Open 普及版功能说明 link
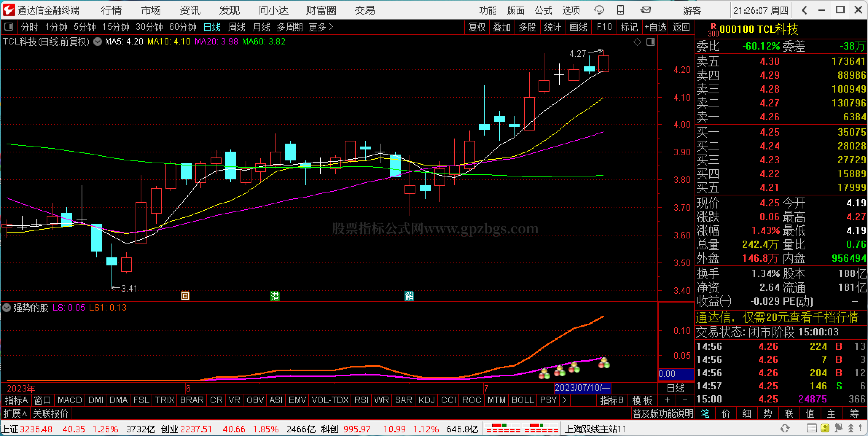The image size is (868, 436). click(x=663, y=413)
